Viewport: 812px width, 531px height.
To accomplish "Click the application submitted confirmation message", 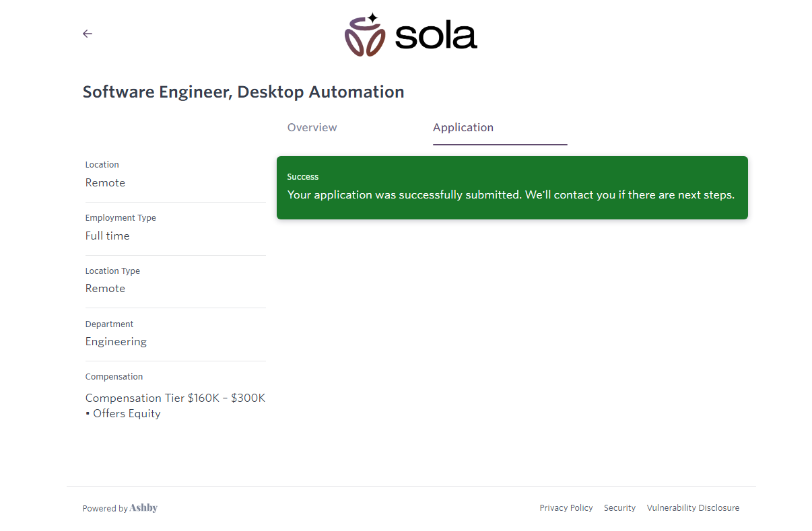I will 510,195.
